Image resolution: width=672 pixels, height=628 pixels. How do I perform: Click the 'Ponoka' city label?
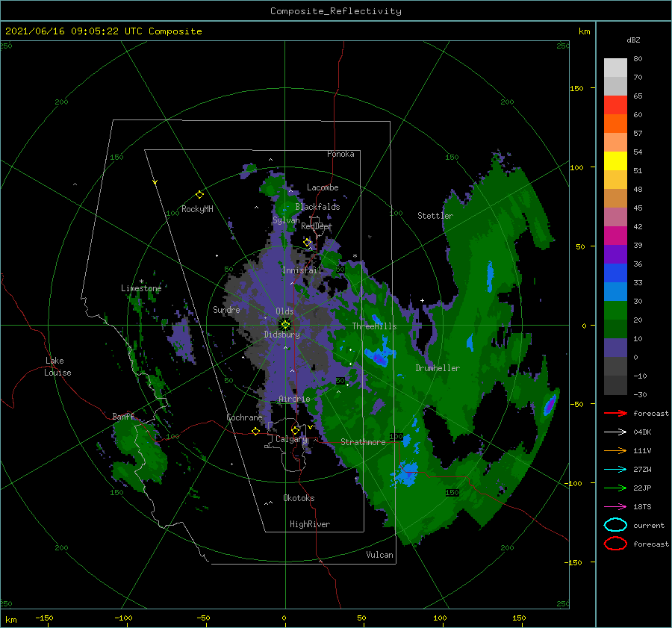pyautogui.click(x=340, y=154)
